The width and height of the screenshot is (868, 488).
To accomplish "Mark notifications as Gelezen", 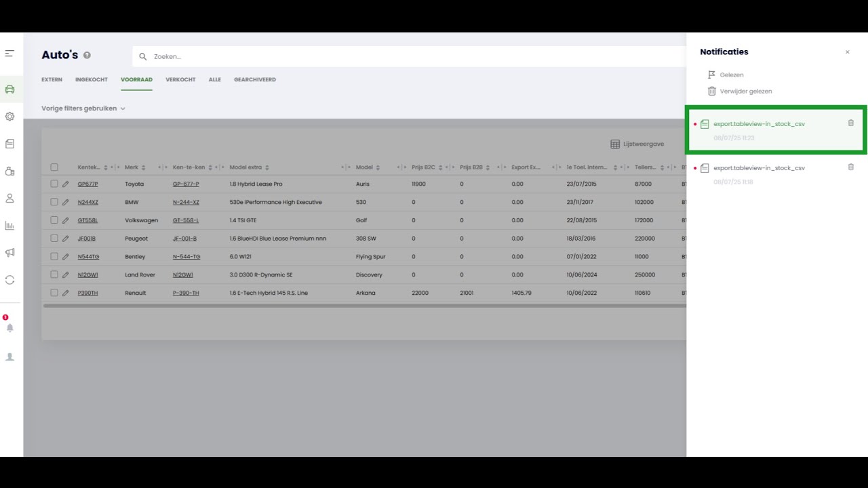I will tap(726, 75).
